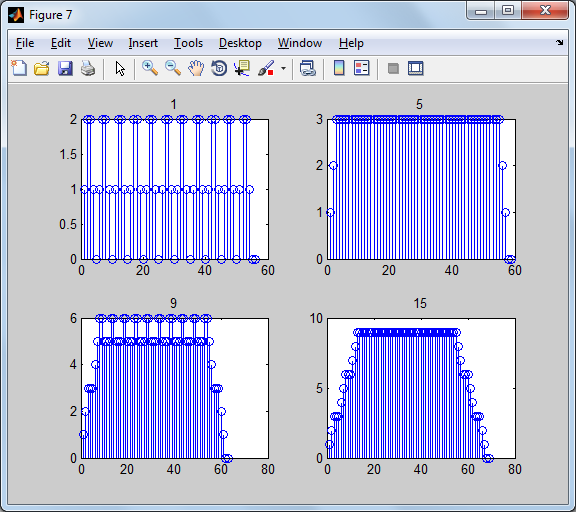Open the Insert menu
Image resolution: width=576 pixels, height=512 pixels.
(x=143, y=43)
